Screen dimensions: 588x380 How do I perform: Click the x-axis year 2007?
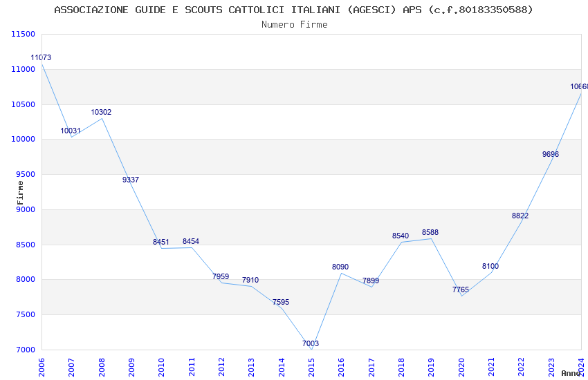click(71, 368)
